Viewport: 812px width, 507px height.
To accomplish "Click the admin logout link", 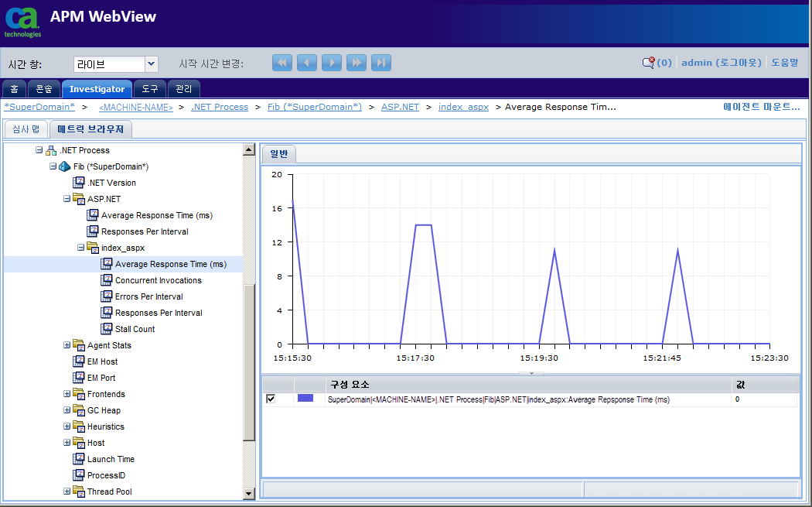I will pos(721,63).
